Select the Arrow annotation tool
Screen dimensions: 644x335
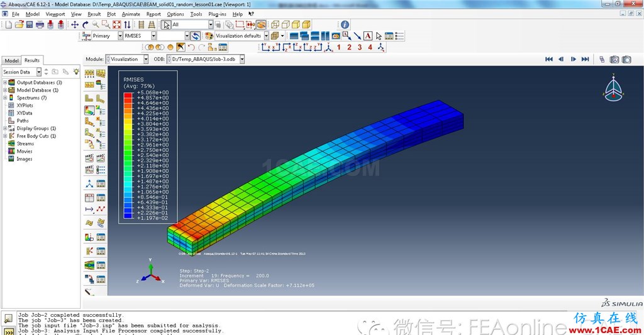tap(357, 36)
